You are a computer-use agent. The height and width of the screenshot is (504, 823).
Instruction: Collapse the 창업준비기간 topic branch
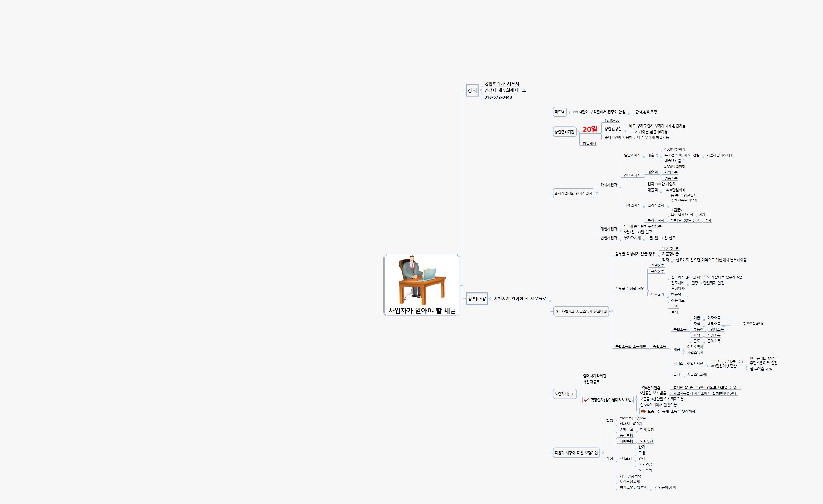coord(579,132)
